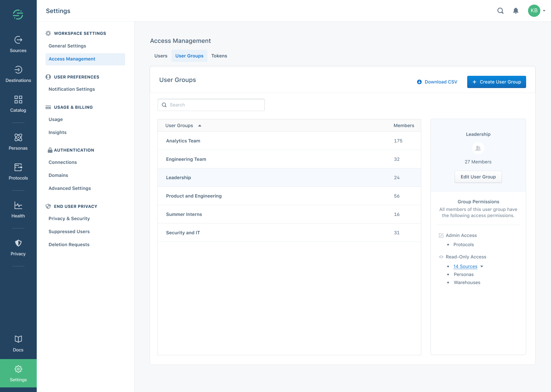Download the user groups CSV
The height and width of the screenshot is (392, 551).
437,82
